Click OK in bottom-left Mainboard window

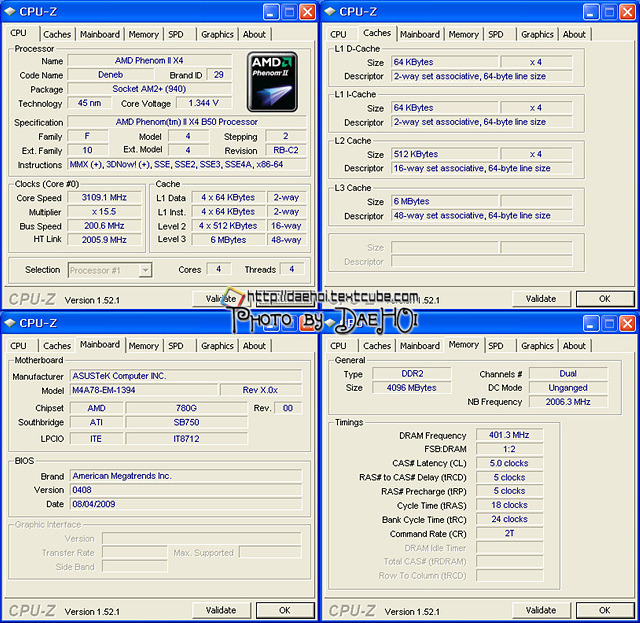coord(285,610)
